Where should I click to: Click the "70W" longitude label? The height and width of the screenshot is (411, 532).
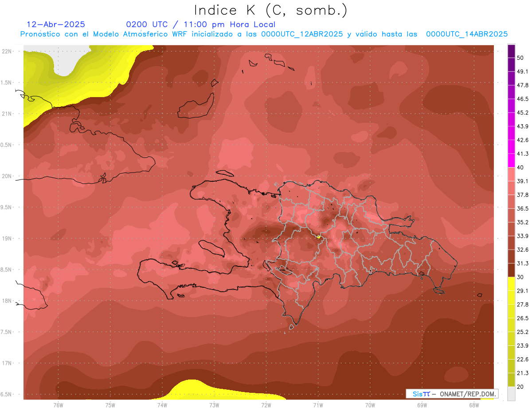[x=370, y=405]
